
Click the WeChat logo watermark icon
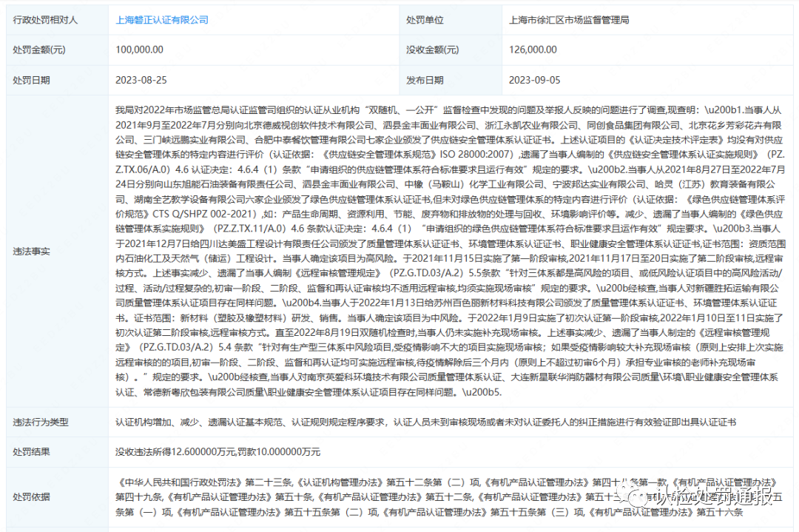[x=638, y=498]
